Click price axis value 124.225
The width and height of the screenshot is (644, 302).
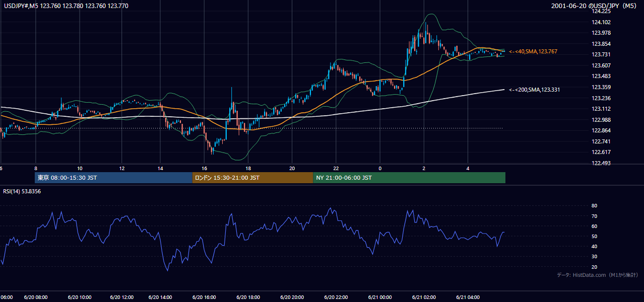(601, 11)
